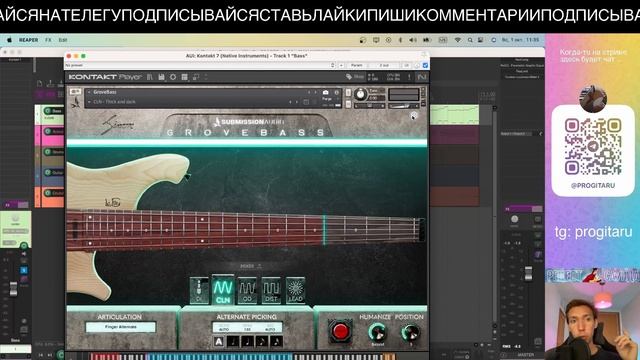Select the DST distortion tone button
Screen dimensions: 640x360
click(271, 290)
